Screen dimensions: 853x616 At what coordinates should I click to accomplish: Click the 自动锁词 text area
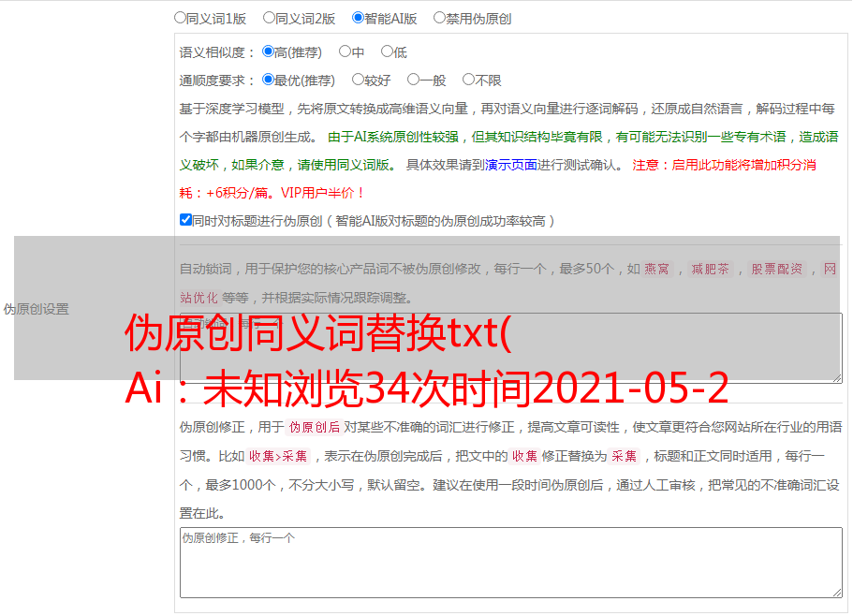[511, 348]
